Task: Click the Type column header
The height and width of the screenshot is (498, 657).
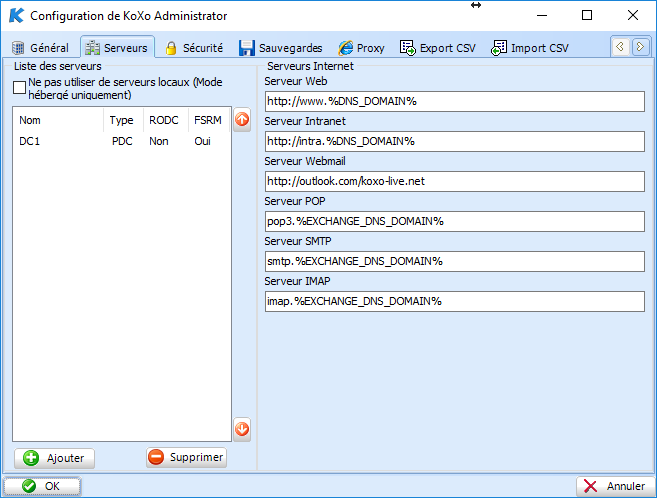Action: (x=124, y=120)
